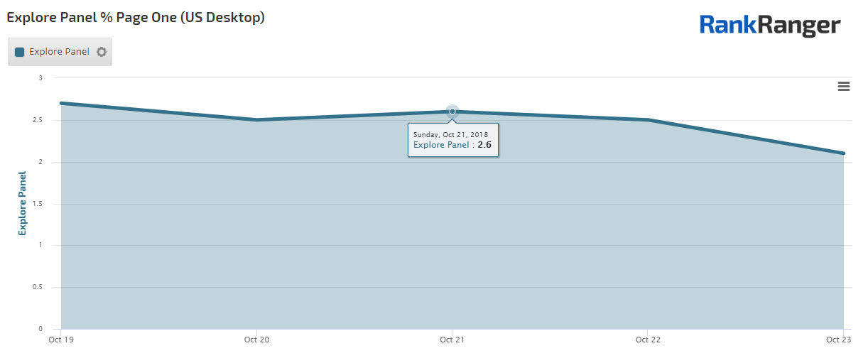This screenshot has height=363, width=868.
Task: Click the Oct 20 x-axis label
Action: (256, 340)
